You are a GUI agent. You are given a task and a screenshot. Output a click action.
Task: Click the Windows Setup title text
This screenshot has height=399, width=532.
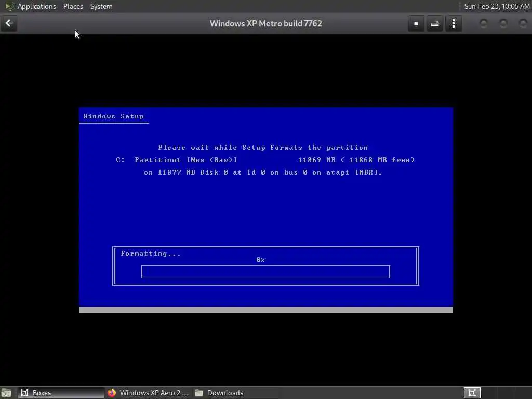click(x=113, y=116)
